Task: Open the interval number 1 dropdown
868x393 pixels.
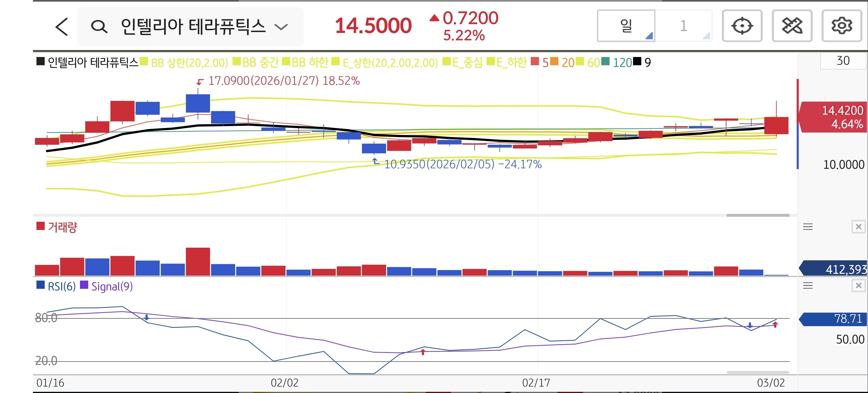Action: [683, 26]
